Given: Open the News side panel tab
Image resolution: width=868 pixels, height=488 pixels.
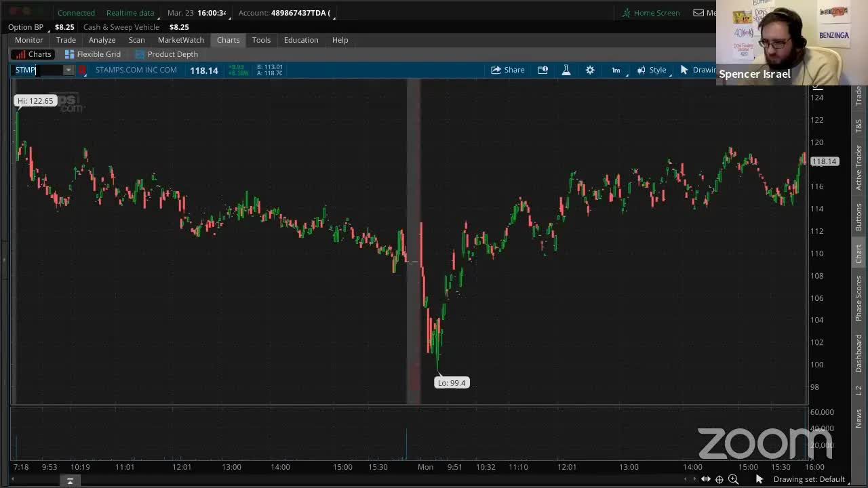Looking at the screenshot, I should coord(859,418).
